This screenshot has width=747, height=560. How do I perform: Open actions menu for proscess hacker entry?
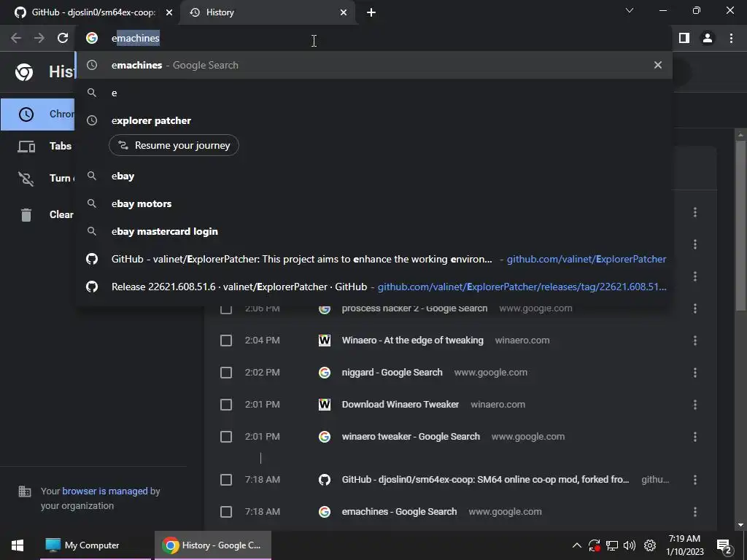pyautogui.click(x=695, y=308)
